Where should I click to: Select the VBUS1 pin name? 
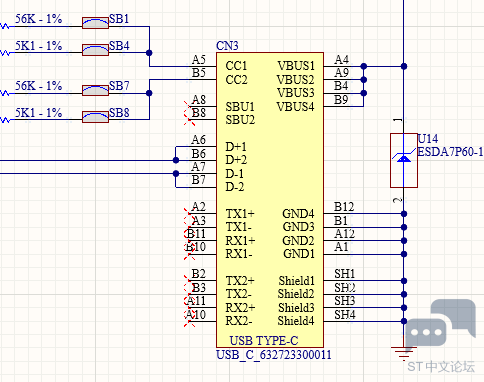point(296,66)
